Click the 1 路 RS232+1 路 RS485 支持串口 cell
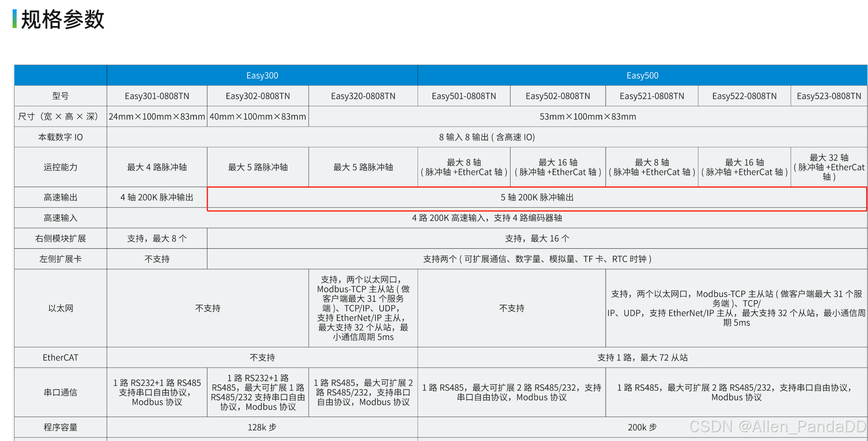868x441 pixels. pos(157,392)
